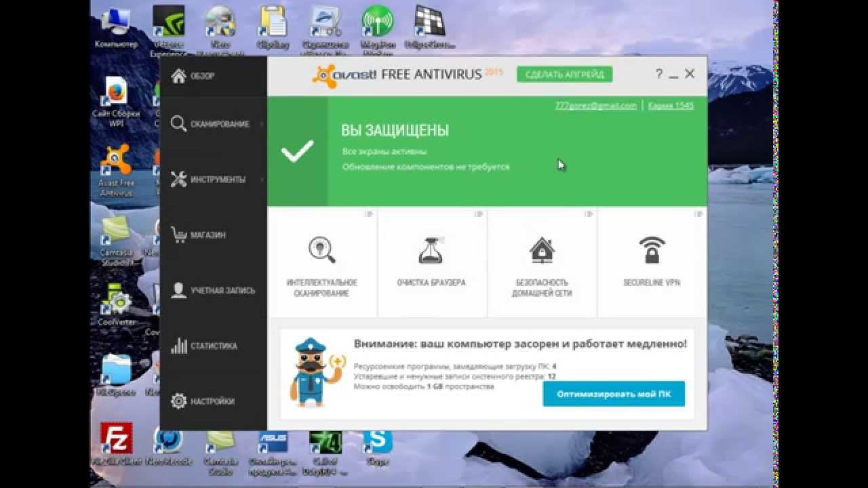This screenshot has height=488, width=868.
Task: Open the Карма 1545 link
Action: 671,106
